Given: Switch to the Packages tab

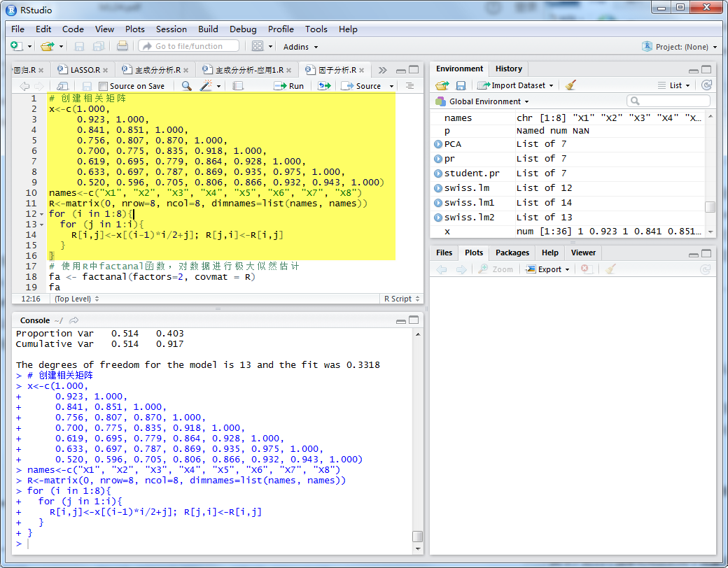Looking at the screenshot, I should (x=512, y=253).
